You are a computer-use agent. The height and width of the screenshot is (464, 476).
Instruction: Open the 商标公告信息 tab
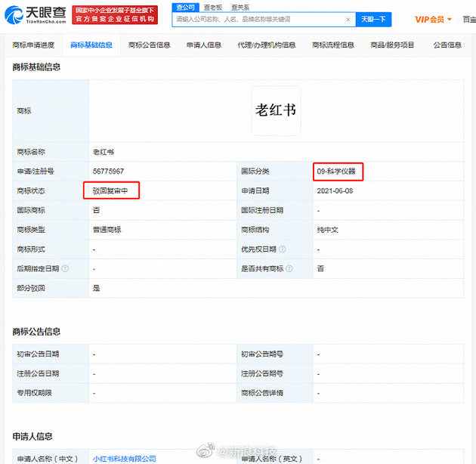click(x=150, y=45)
